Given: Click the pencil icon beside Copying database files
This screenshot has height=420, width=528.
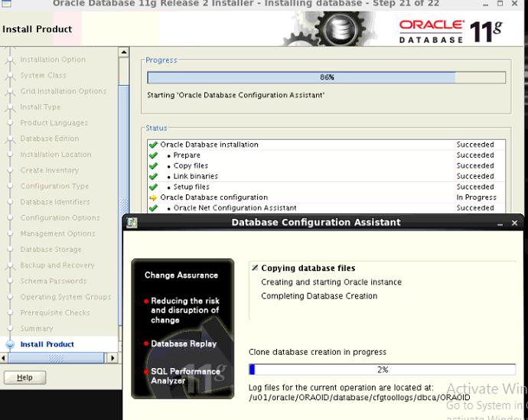Looking at the screenshot, I should (x=255, y=268).
